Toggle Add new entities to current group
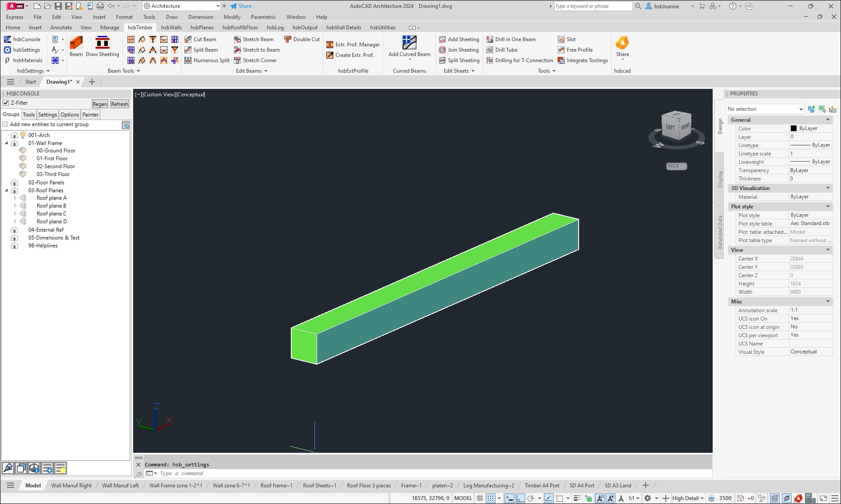 [x=5, y=124]
